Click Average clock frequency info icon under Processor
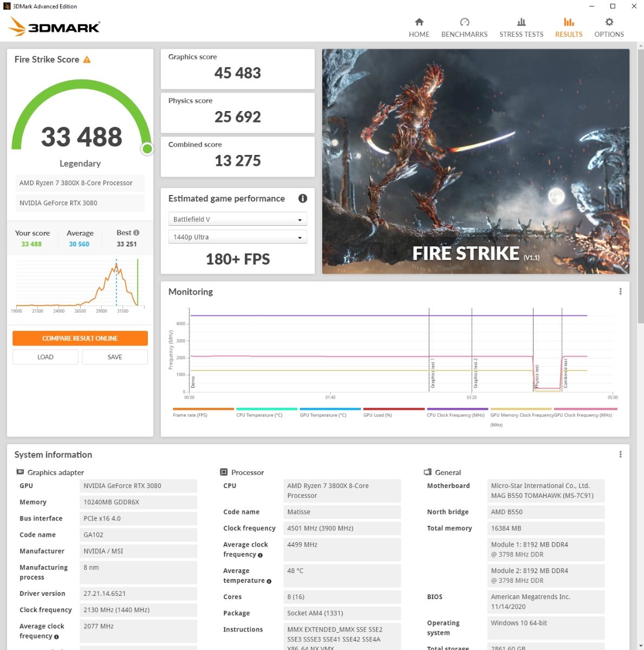This screenshot has width=644, height=650. tap(260, 555)
